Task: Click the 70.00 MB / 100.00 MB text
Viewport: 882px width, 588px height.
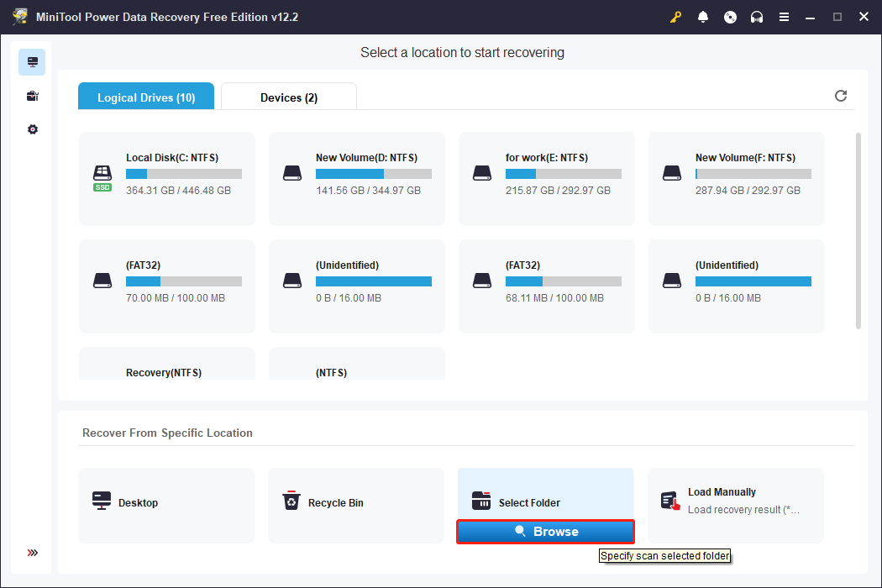Action: click(x=176, y=297)
